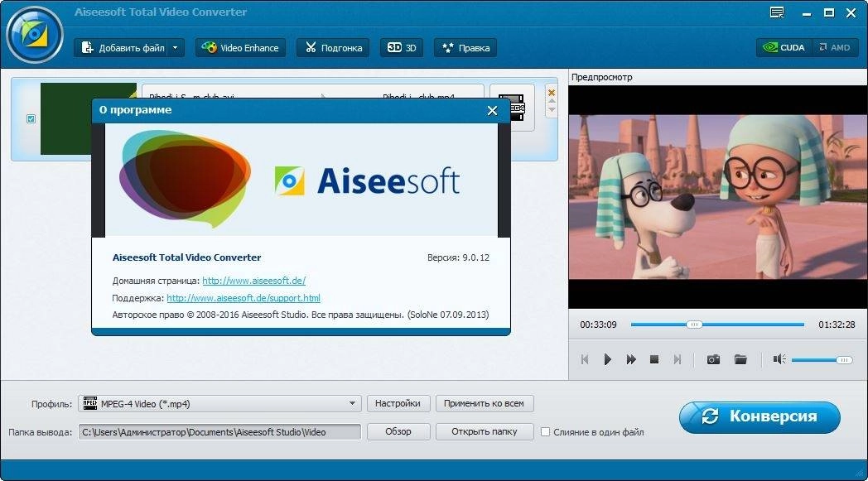The width and height of the screenshot is (868, 481).
Task: Click the Папка вывода path field
Action: 219,431
